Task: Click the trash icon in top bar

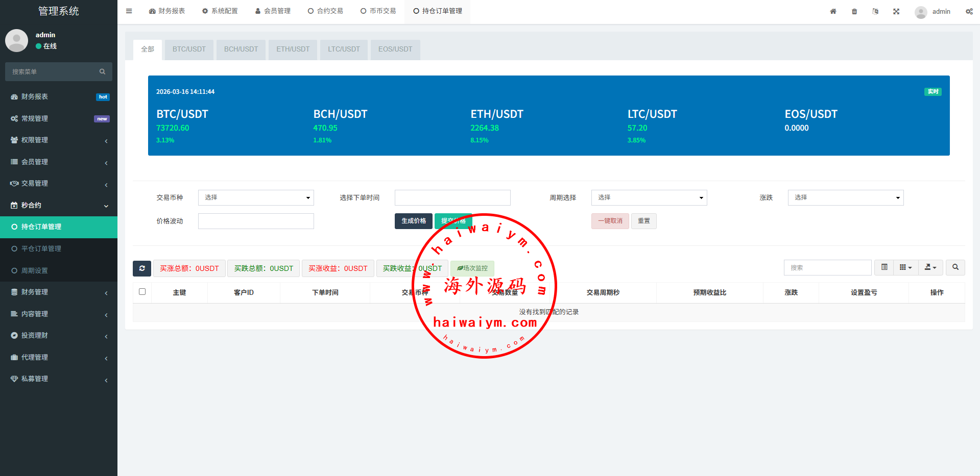Action: coord(854,11)
